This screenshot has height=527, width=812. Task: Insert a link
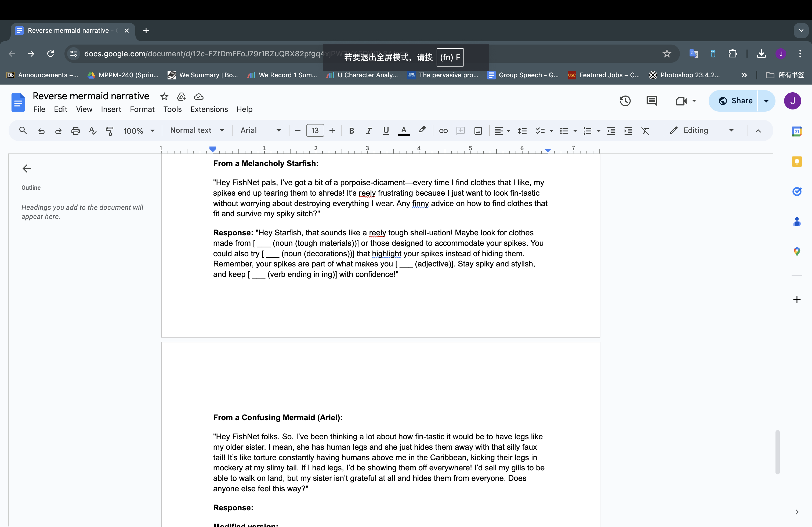pyautogui.click(x=443, y=131)
